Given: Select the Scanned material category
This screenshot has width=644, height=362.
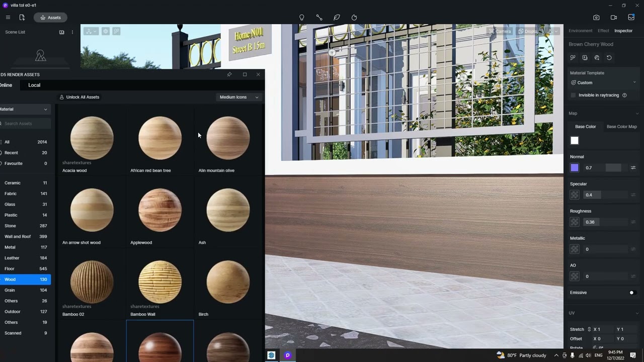Looking at the screenshot, I should [25, 333].
